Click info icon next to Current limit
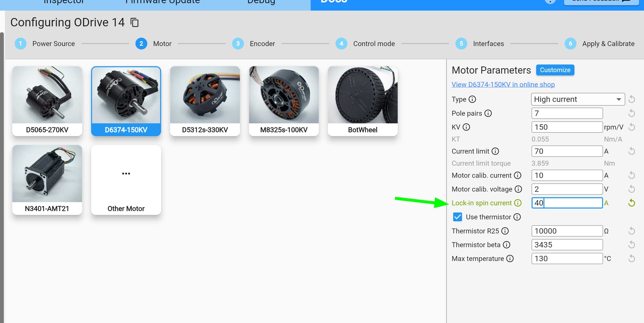 495,151
